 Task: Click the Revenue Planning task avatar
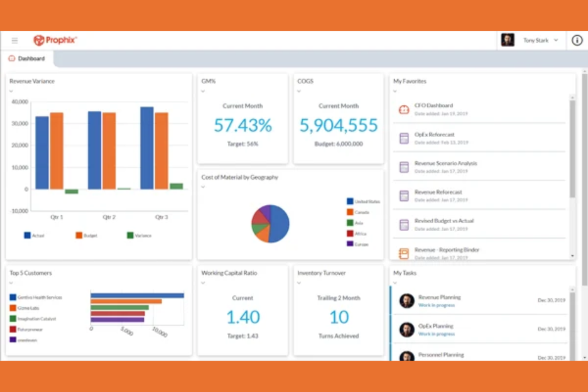(406, 300)
